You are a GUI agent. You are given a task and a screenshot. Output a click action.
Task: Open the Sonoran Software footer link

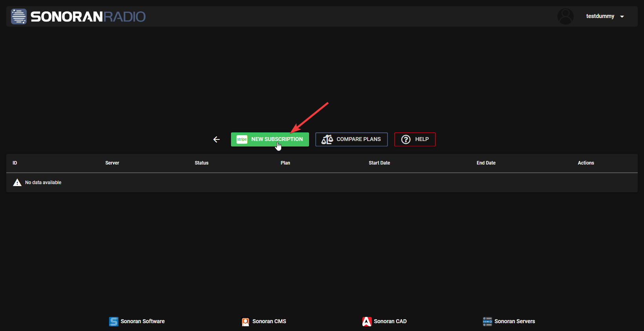(x=137, y=322)
